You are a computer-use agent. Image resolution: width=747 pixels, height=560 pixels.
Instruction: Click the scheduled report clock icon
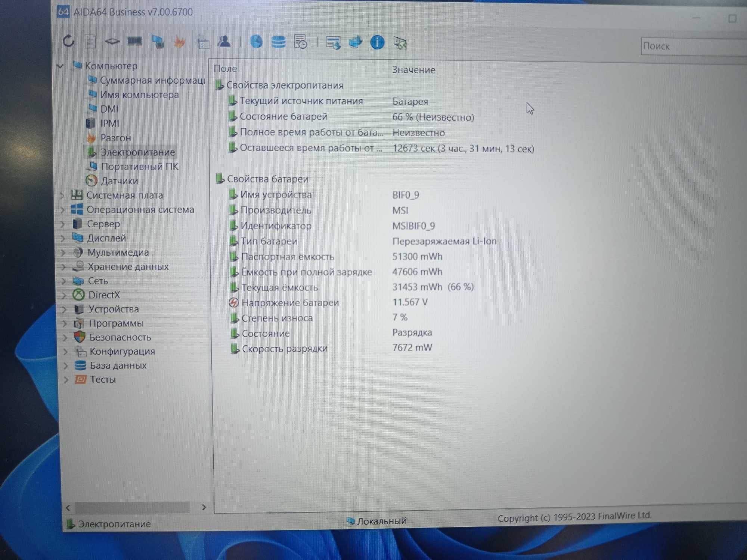point(301,42)
